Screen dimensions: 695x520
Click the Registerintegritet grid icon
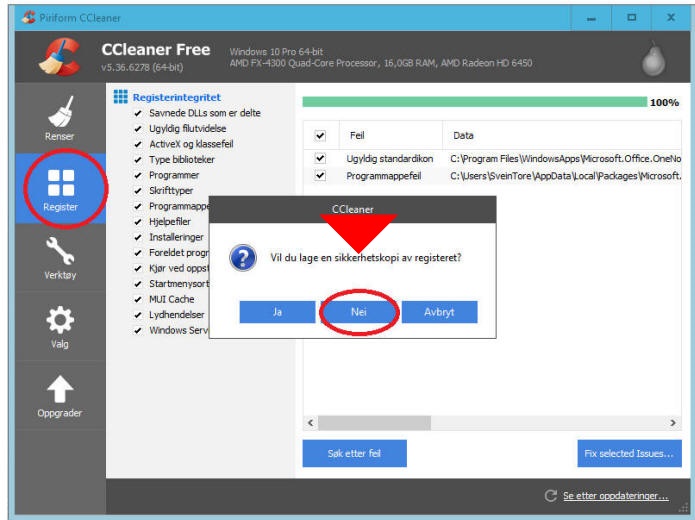120,96
